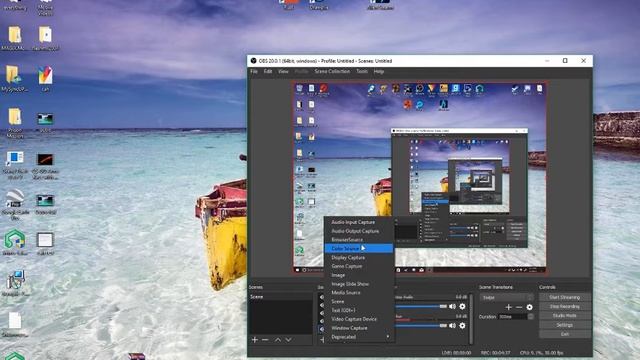Select Color Source in the add source menu
This screenshot has height=360, width=640.
click(x=359, y=248)
